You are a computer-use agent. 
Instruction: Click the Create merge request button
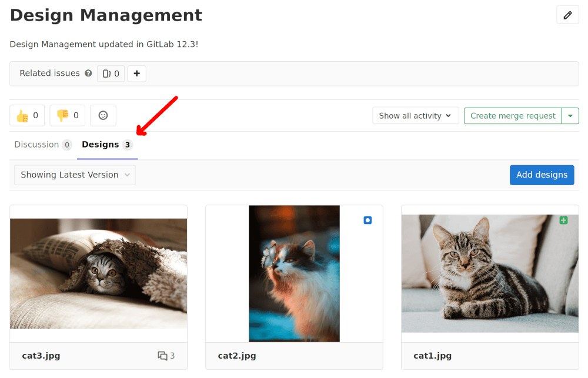pyautogui.click(x=512, y=115)
